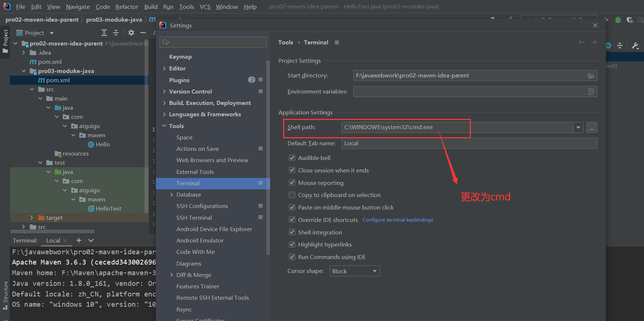This screenshot has height=321, width=644.
Task: Collapse the Tools settings category
Action: click(x=164, y=126)
